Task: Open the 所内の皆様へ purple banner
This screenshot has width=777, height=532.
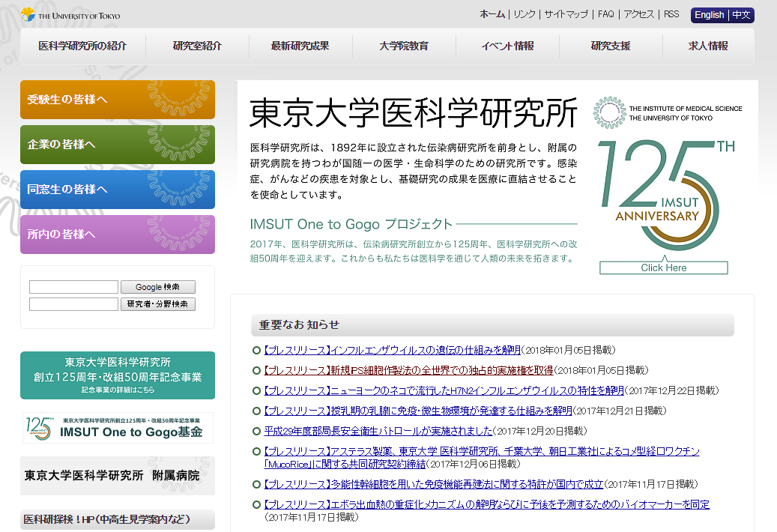Action: click(118, 235)
